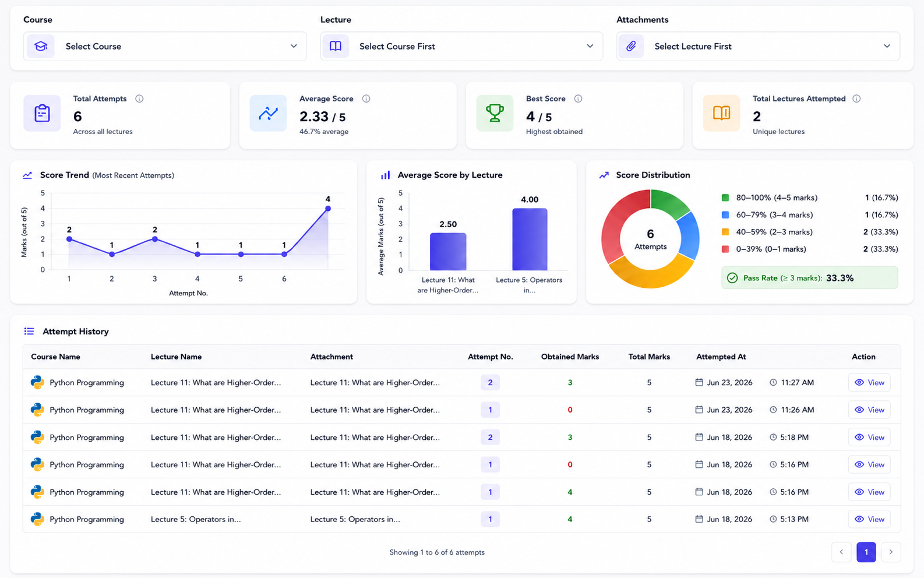Click the graduation cap icon in Course selector
The width and height of the screenshot is (924, 578).
pyautogui.click(x=41, y=46)
